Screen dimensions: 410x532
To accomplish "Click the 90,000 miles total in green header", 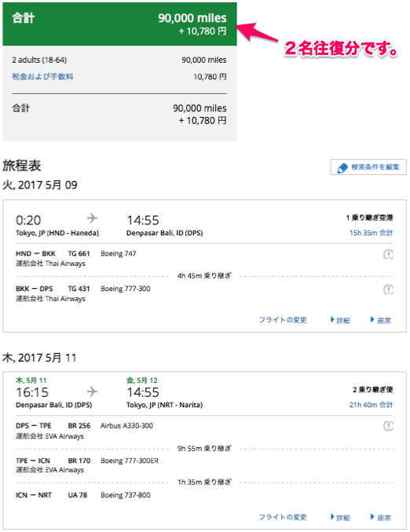I will pyautogui.click(x=192, y=18).
